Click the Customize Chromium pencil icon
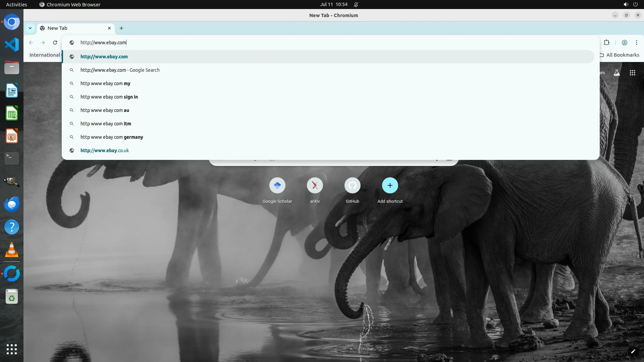 [633, 351]
